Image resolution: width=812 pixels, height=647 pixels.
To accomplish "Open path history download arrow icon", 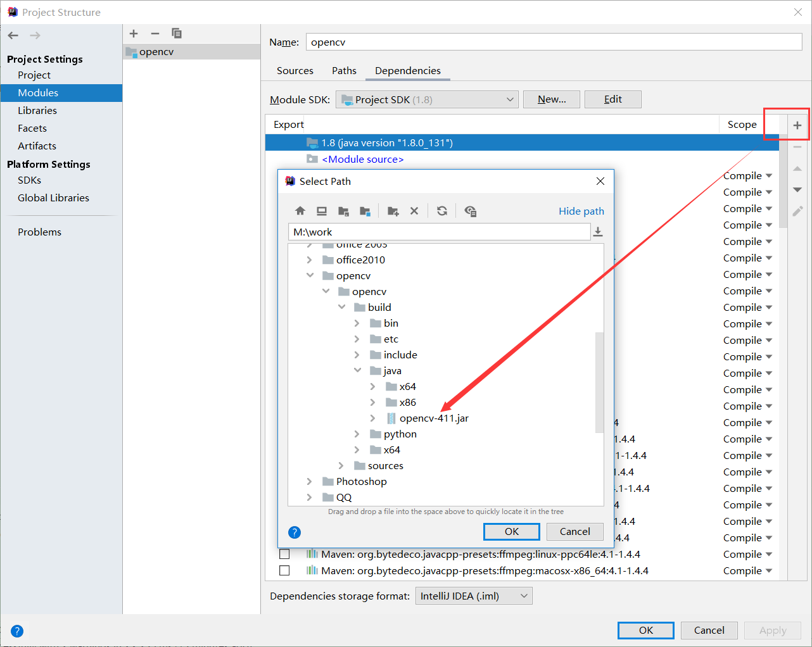I will point(597,232).
